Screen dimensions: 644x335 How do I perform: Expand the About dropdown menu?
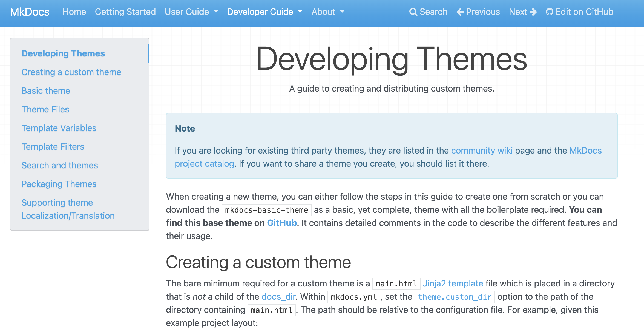point(328,12)
